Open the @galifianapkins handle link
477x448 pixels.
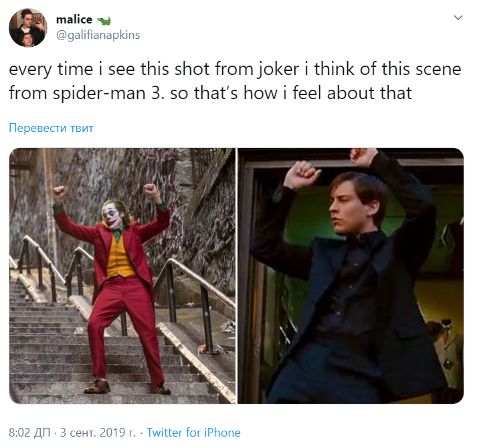(98, 35)
